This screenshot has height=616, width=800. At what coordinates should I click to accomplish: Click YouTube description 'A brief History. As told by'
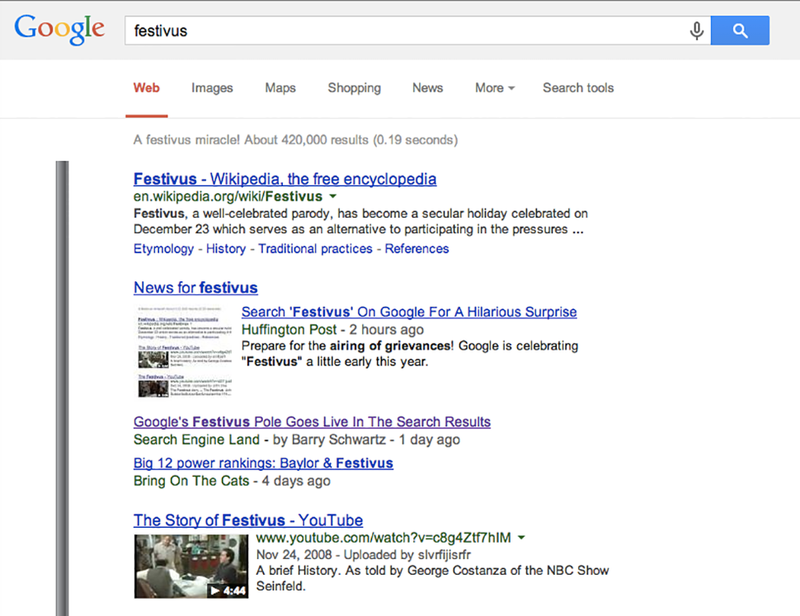click(433, 578)
